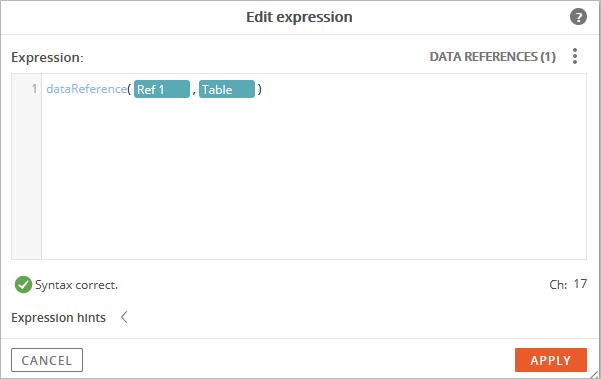Open the DATA REFERENCES (1) list

pos(493,57)
